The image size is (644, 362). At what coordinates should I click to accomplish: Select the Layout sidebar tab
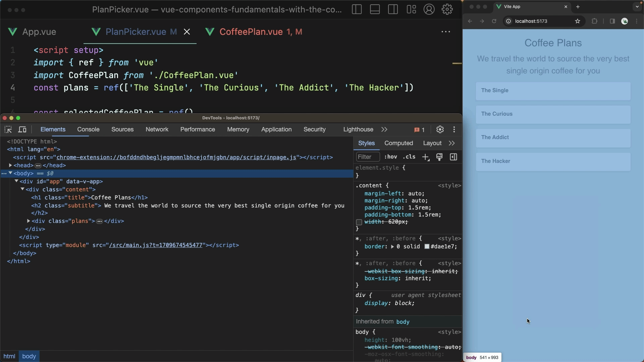click(432, 143)
